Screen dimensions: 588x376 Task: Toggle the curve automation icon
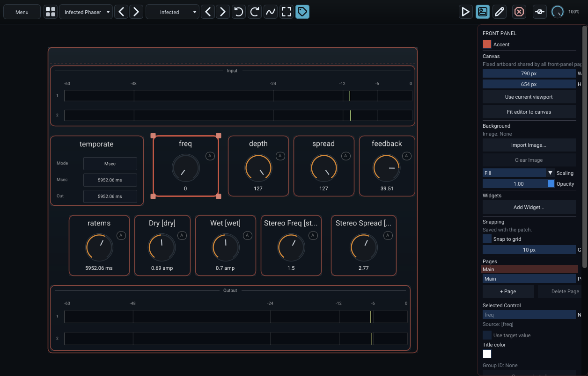271,12
